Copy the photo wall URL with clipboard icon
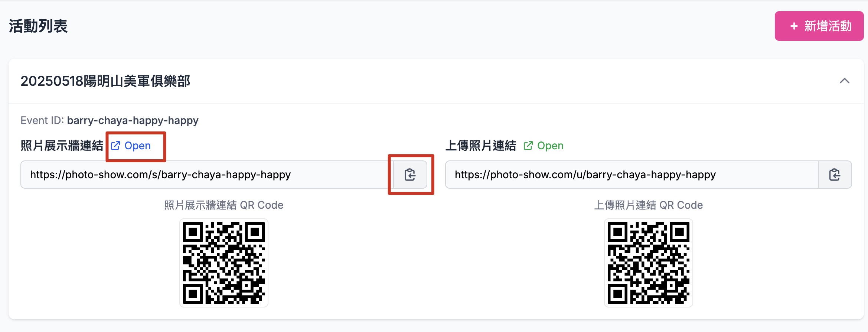The width and height of the screenshot is (868, 332). (x=410, y=175)
